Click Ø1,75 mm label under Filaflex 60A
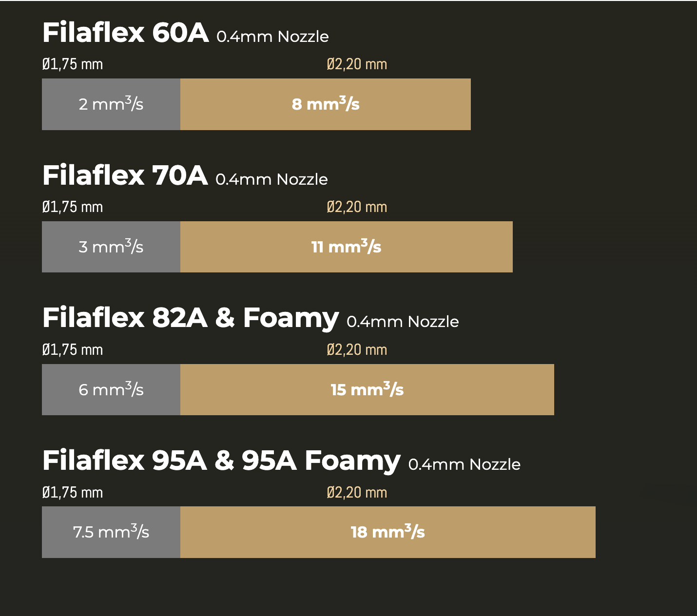This screenshot has height=616, width=697. [x=73, y=64]
